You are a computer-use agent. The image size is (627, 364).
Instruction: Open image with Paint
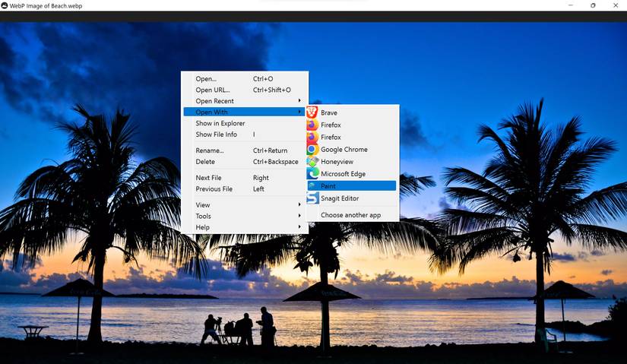click(352, 185)
